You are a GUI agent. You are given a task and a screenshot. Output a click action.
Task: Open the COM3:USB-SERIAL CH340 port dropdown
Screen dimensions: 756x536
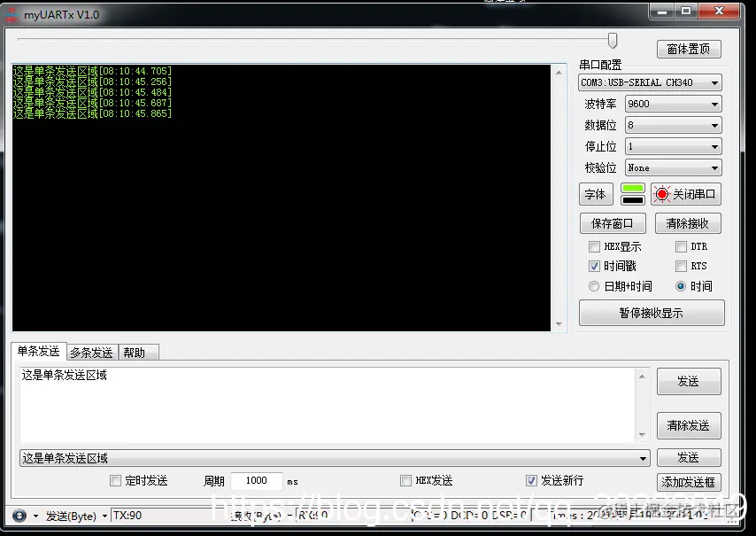[x=650, y=83]
